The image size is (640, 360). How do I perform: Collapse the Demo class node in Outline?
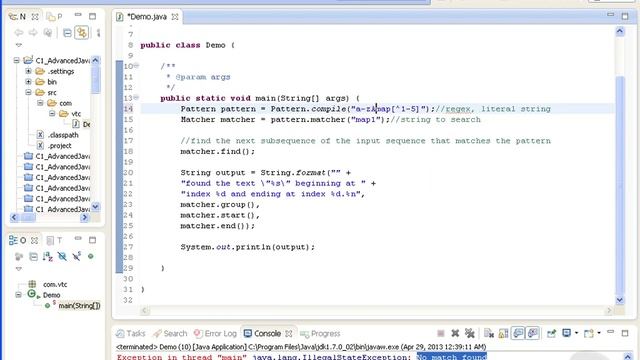[x=18, y=295]
